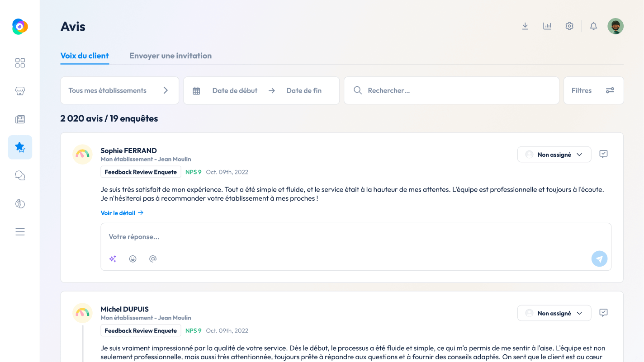The width and height of the screenshot is (644, 362).
Task: Open the hamburger menu icon in sidebar
Action: click(20, 232)
